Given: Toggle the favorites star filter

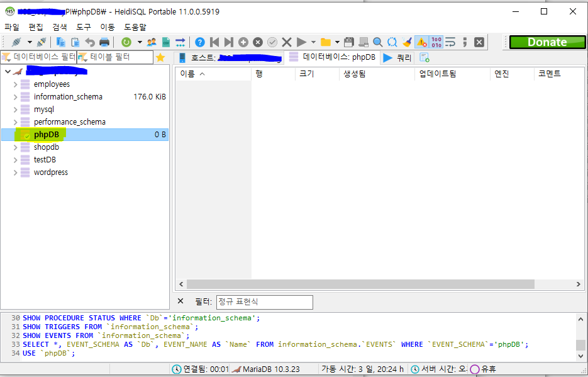Looking at the screenshot, I should coord(160,57).
